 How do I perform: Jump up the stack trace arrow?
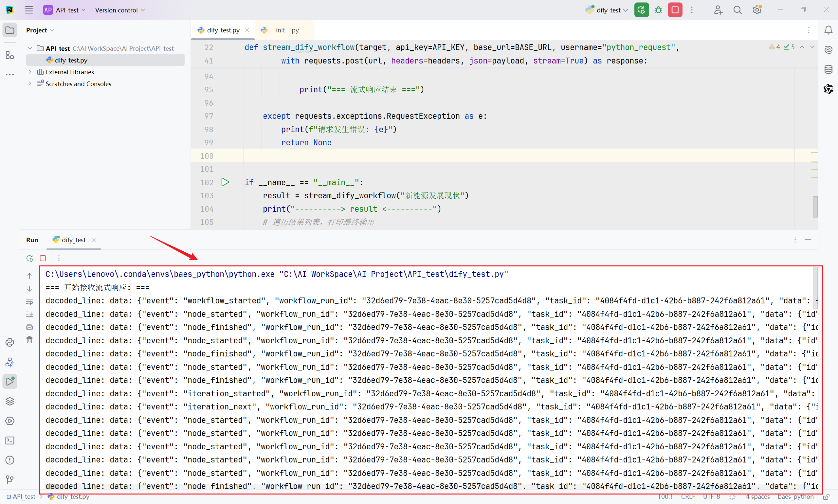coord(29,276)
